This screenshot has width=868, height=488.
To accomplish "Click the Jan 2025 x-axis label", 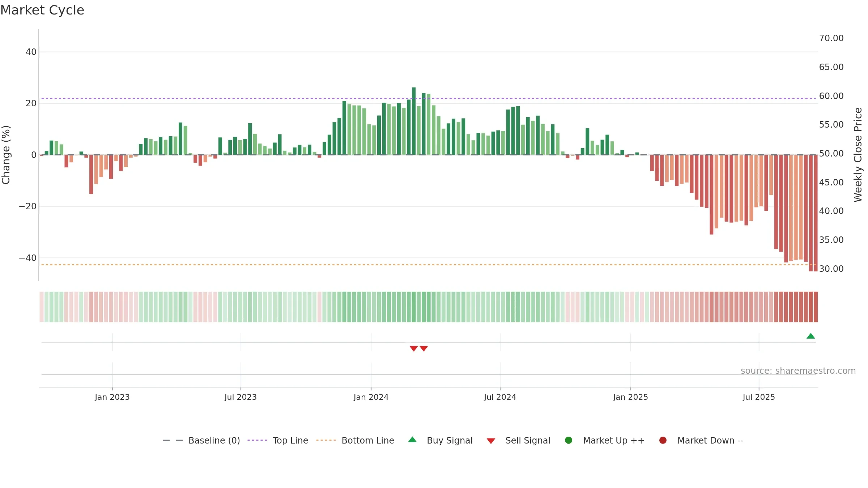I will (x=630, y=397).
